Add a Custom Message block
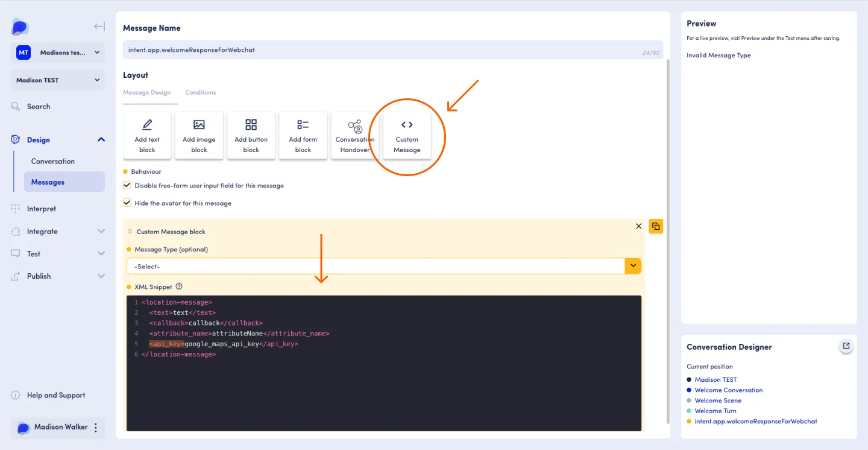 [407, 136]
